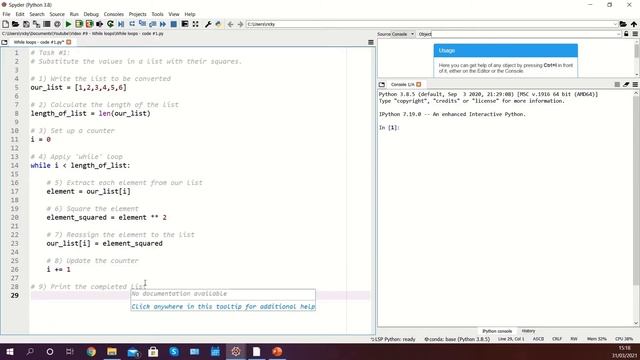
Task: Browse editor tabs icon
Action: (4, 42)
